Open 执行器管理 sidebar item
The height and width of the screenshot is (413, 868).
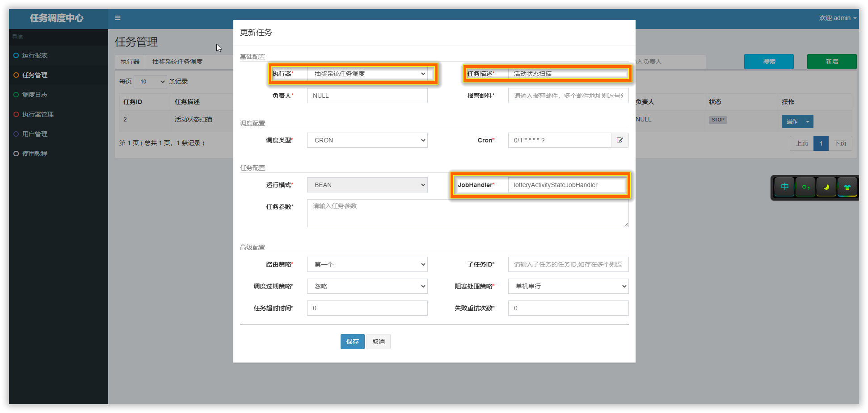point(38,114)
